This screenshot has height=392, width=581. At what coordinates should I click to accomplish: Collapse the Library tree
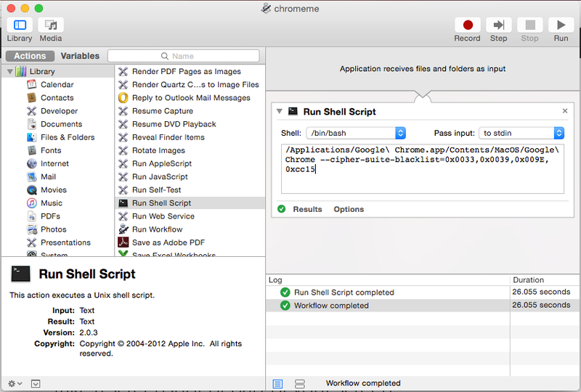coord(10,71)
